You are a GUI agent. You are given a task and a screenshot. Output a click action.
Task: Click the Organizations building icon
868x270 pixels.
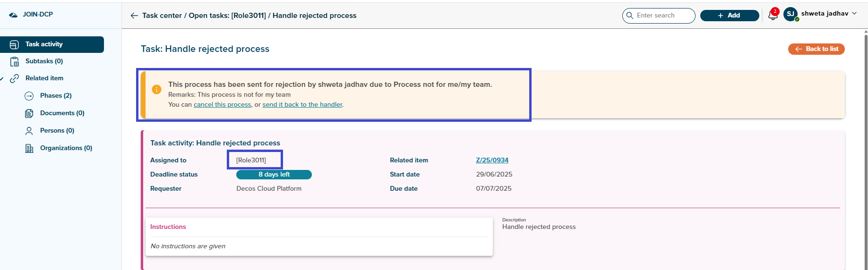(x=29, y=148)
